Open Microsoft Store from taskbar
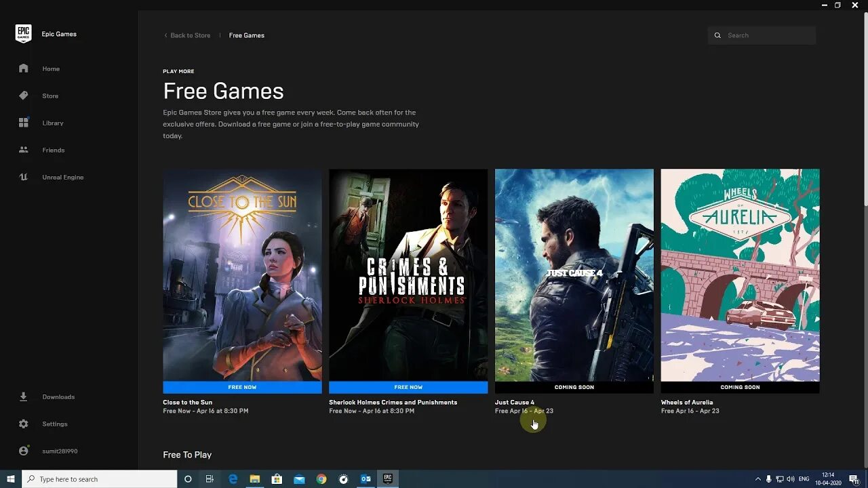Viewport: 868px width, 488px height. [x=277, y=479]
